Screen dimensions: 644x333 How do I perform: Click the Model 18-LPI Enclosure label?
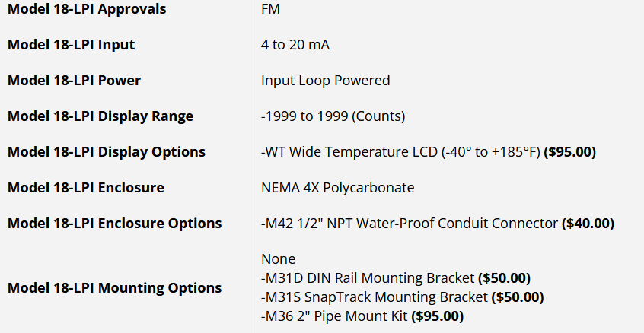point(85,188)
